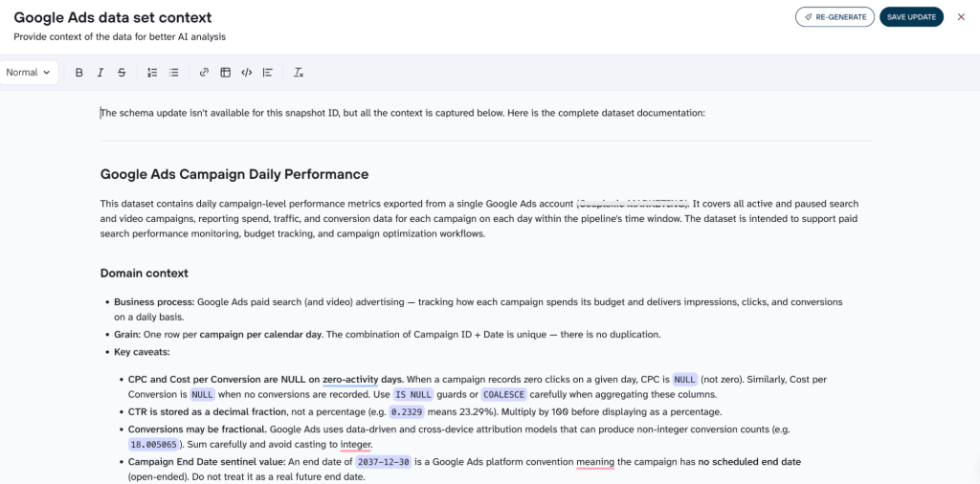This screenshot has height=484, width=980.
Task: Select the COALESCE inline code chip
Action: 504,395
